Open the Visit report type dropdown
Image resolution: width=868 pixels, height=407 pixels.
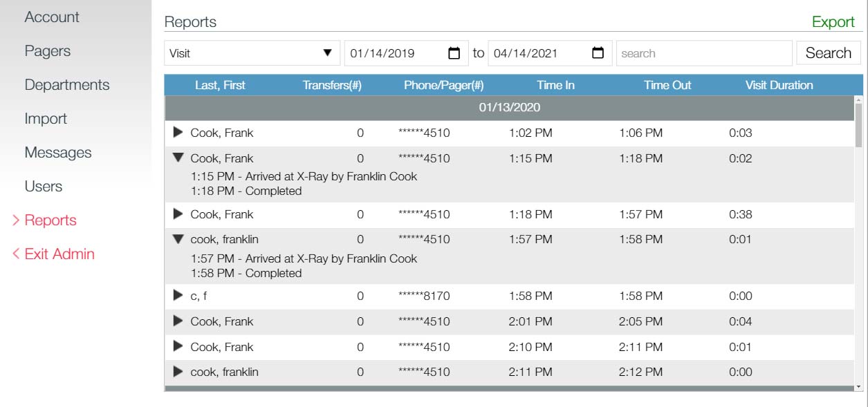click(252, 53)
